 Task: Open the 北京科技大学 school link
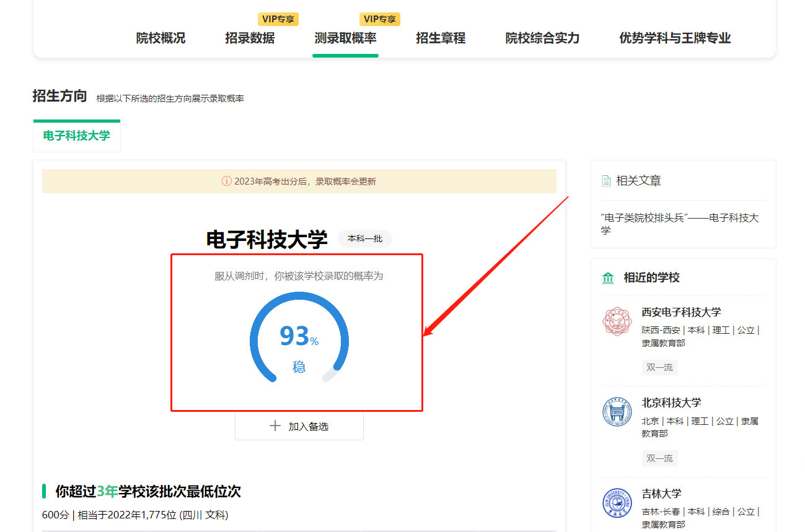pos(671,403)
